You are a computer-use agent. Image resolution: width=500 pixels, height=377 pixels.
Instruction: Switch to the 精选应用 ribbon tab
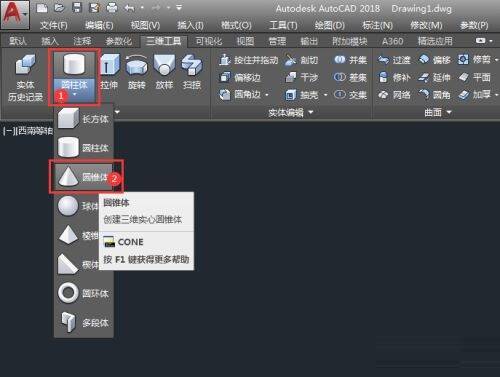point(435,41)
